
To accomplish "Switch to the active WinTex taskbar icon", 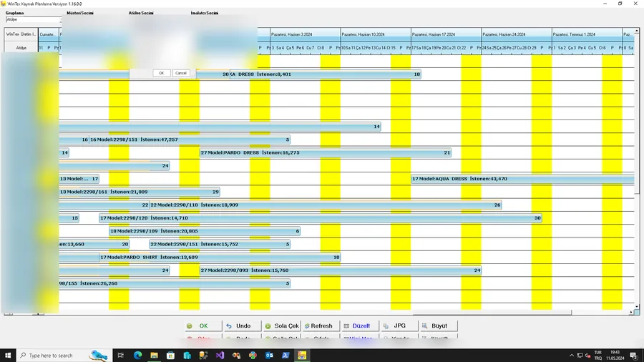I will [x=302, y=356].
